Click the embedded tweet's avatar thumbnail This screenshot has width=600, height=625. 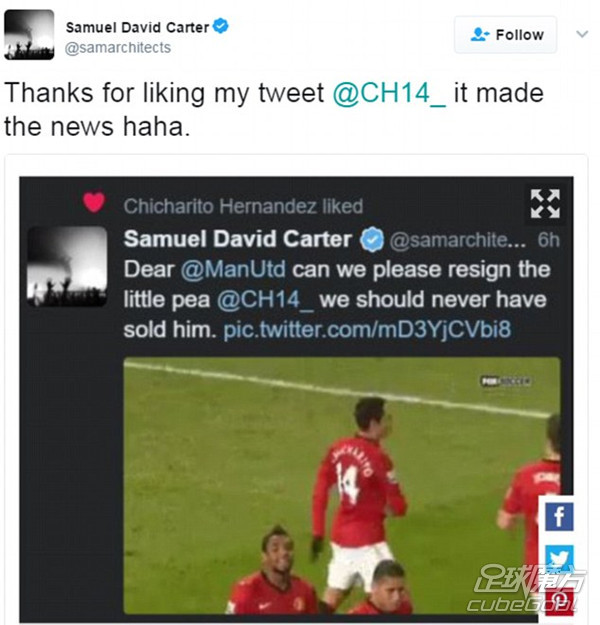coord(67,266)
